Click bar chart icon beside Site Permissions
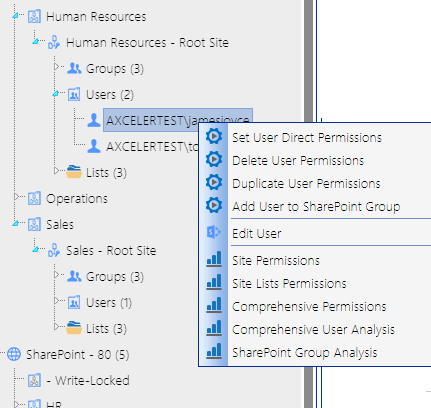 pos(214,259)
